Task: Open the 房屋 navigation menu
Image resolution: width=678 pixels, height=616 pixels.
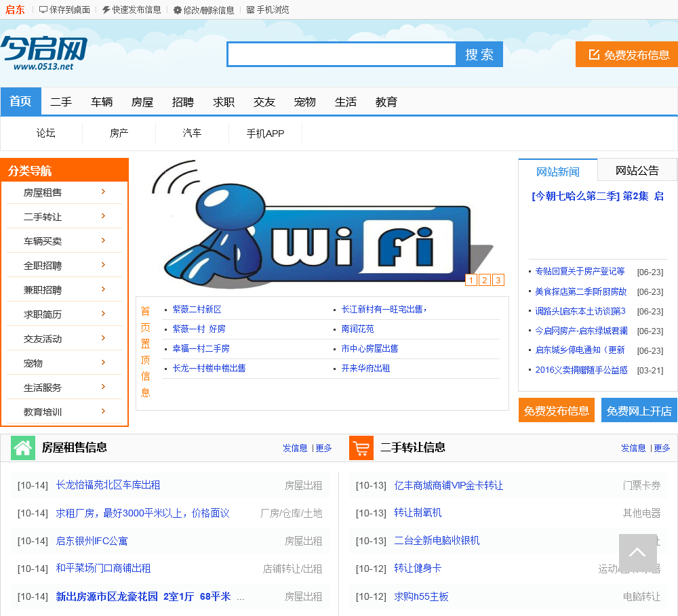Action: (x=142, y=102)
